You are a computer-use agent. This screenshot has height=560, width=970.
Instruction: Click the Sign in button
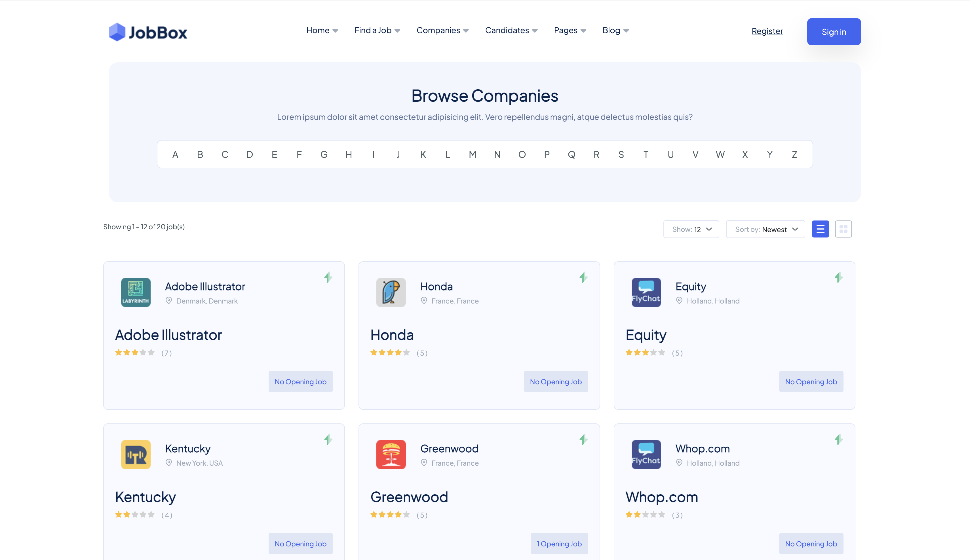pos(834,31)
